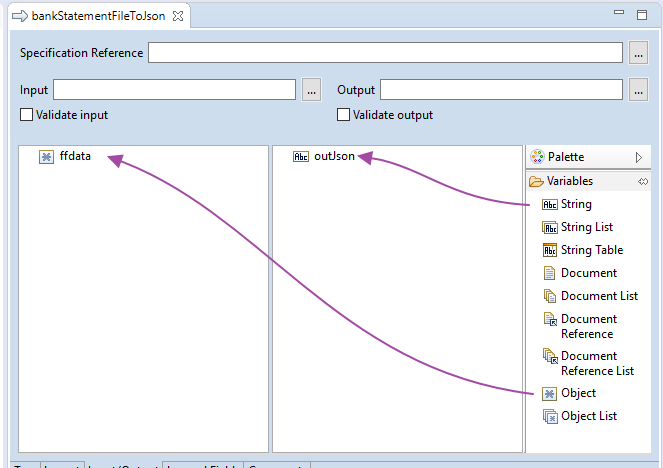Browse for Input document with ellipsis button
663x468 pixels.
point(311,90)
